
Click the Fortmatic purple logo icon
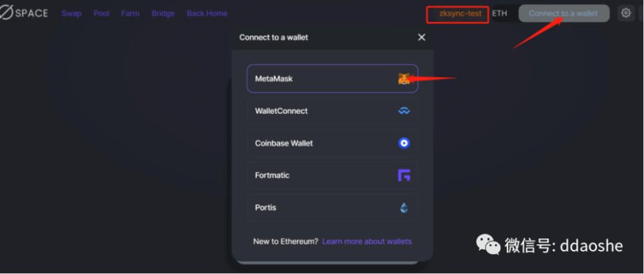pyautogui.click(x=403, y=175)
